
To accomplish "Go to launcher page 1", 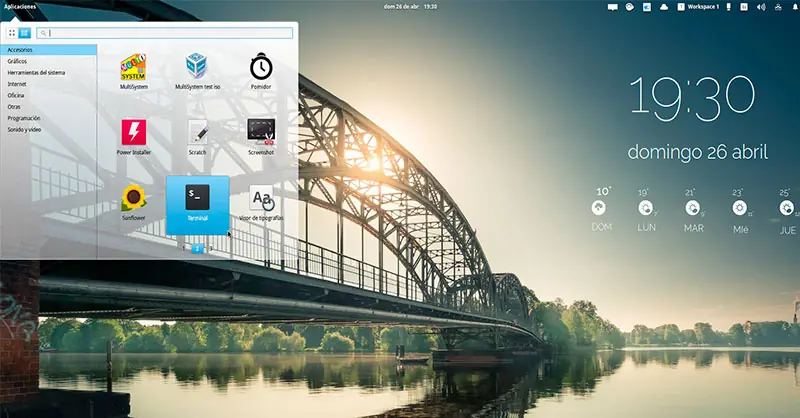I will (x=184, y=249).
